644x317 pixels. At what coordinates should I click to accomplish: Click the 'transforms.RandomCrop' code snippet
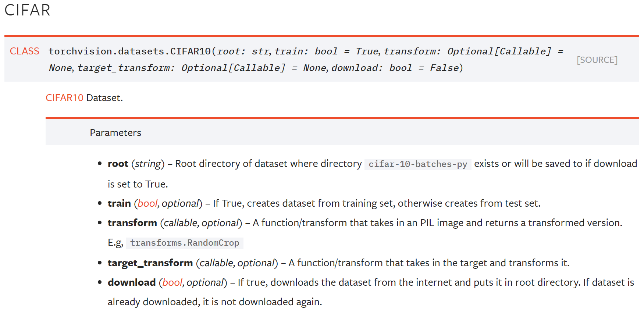185,243
